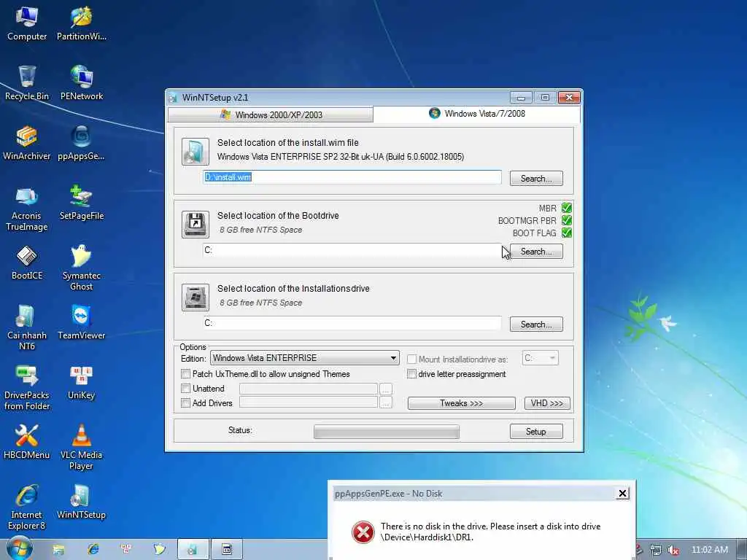Open the VHD >>> options
This screenshot has width=747, height=560.
tap(547, 403)
